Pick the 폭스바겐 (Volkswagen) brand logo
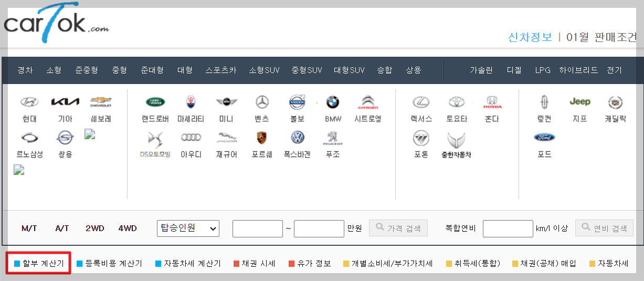The height and width of the screenshot is (281, 644). coord(298,138)
